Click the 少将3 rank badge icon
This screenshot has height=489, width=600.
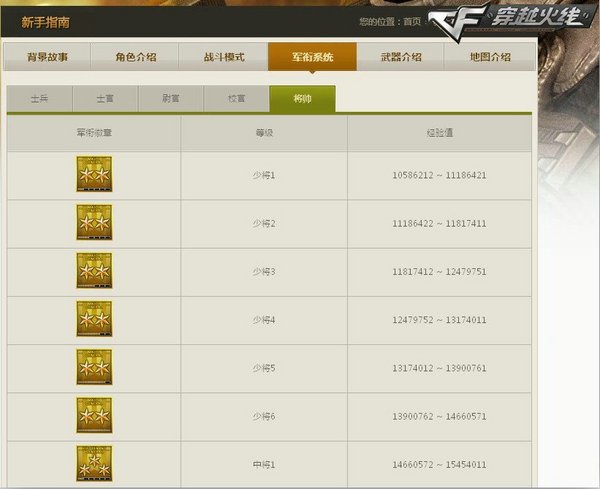[94, 271]
